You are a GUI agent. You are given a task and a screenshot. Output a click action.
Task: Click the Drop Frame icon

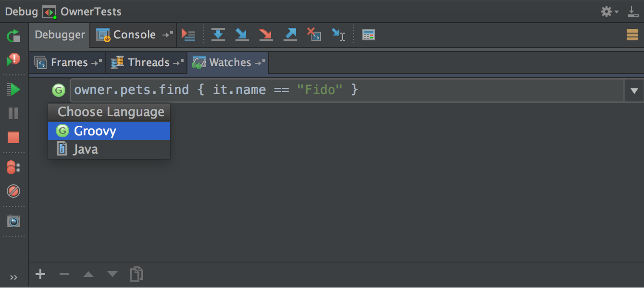(x=314, y=35)
